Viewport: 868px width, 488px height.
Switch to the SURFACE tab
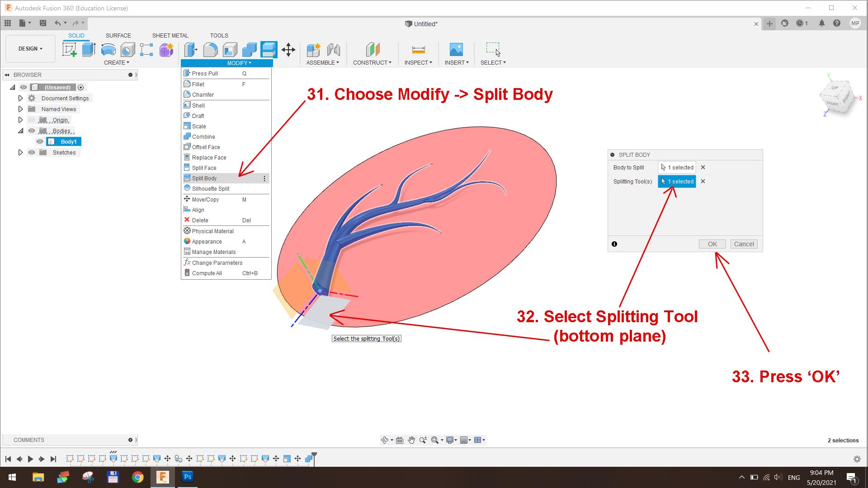[118, 35]
